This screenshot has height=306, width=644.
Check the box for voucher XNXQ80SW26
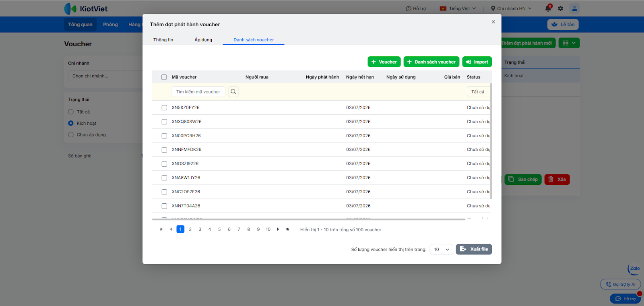(164, 122)
